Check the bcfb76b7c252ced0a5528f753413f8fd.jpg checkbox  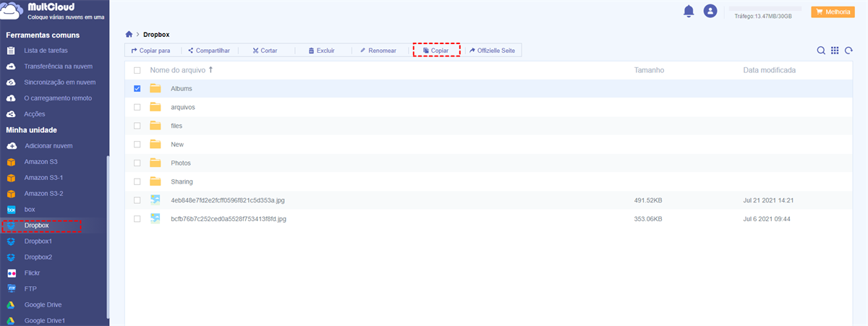[137, 219]
